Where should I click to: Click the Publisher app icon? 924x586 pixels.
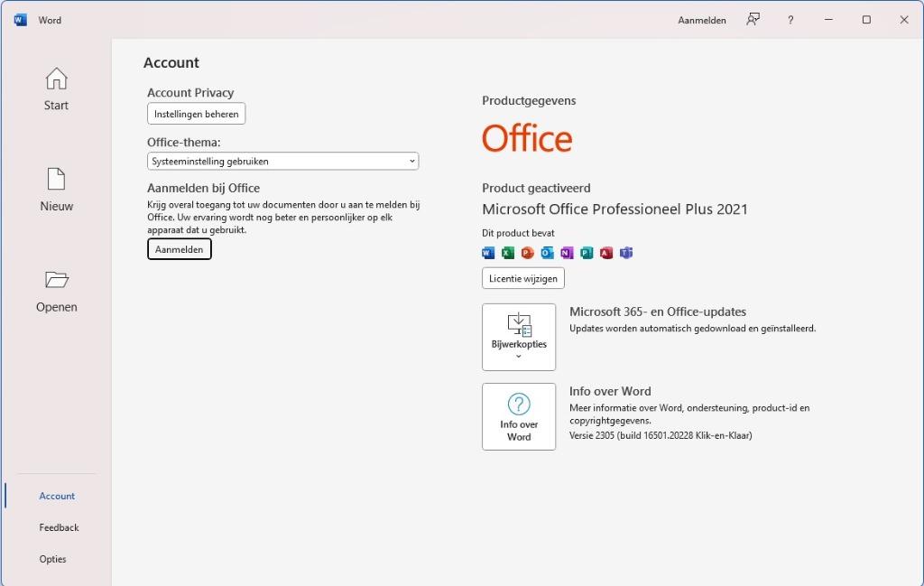(587, 253)
